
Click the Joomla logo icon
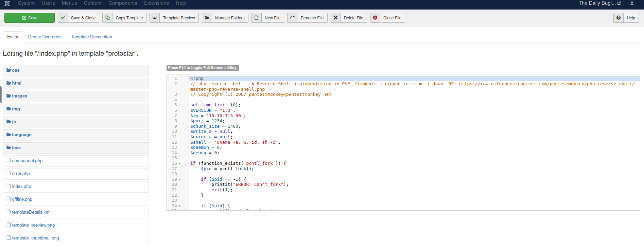[x=7, y=3]
